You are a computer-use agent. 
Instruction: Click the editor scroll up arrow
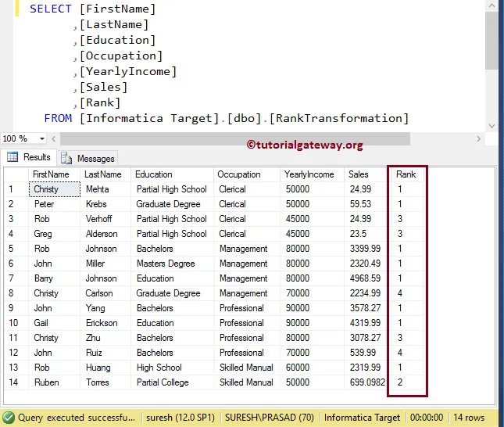point(491,5)
